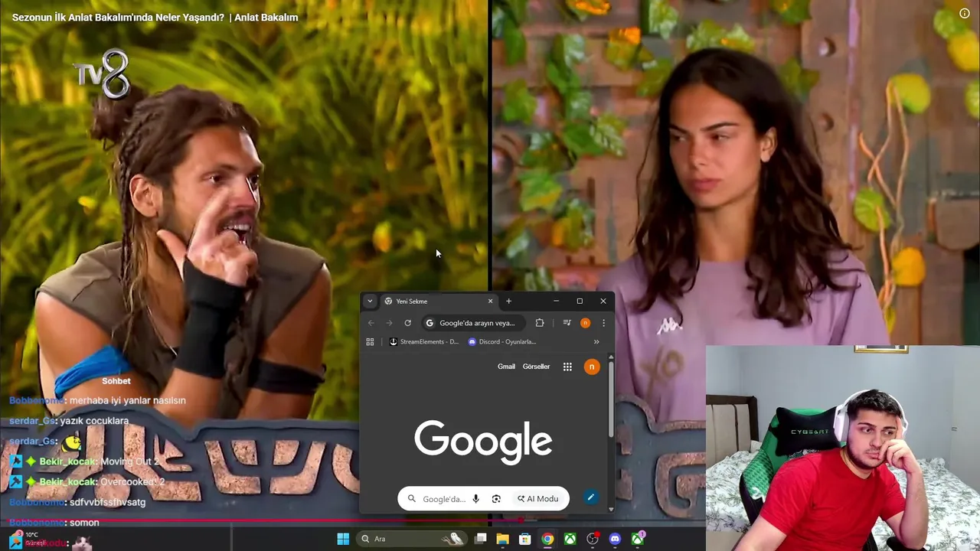The width and height of the screenshot is (980, 551).
Task: Open the Görseller link
Action: click(536, 367)
